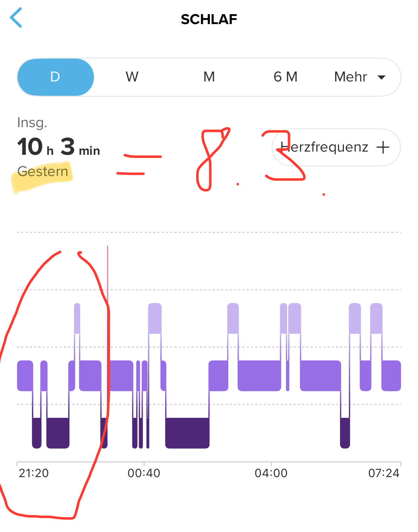The image size is (418, 532).
Task: Select the 21:20 time axis label
Action: click(34, 473)
